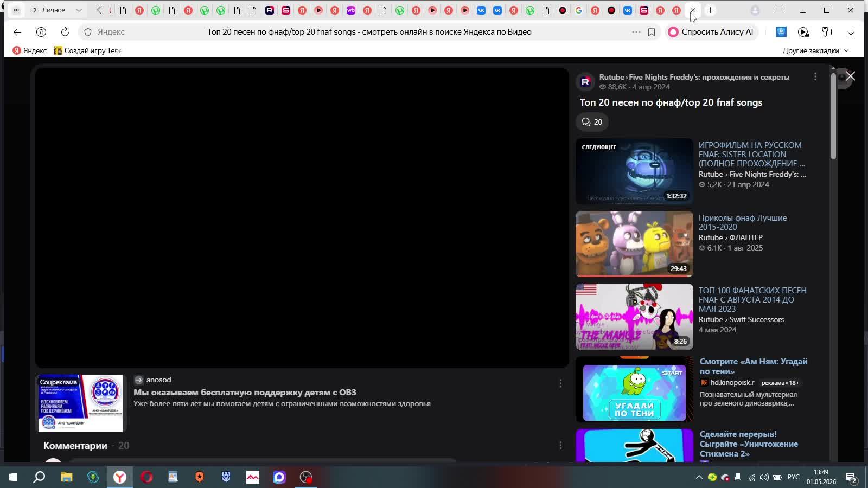Click the Спросить Алису AI button
Viewport: 868px width, 488px height.
(711, 32)
